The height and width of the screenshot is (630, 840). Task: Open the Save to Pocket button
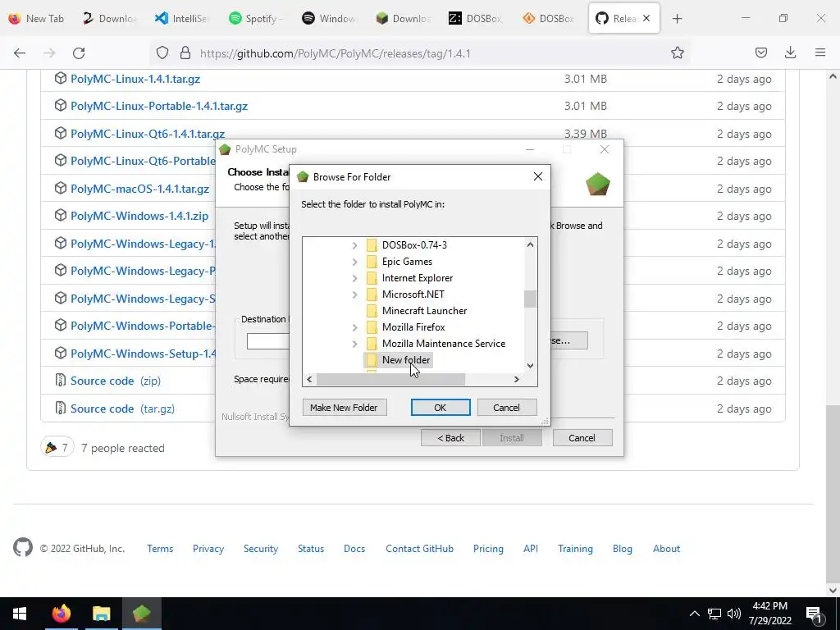(760, 52)
